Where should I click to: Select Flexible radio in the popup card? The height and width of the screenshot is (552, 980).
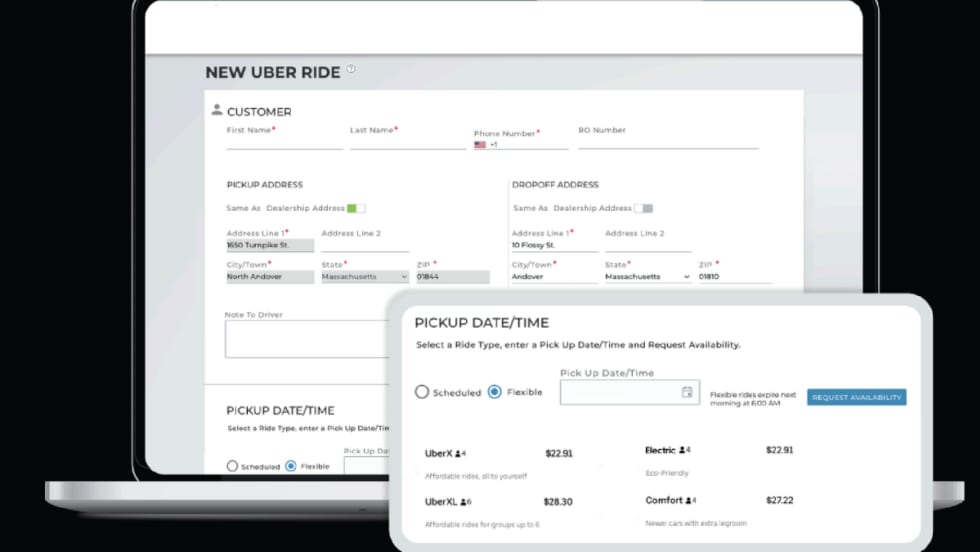pos(494,392)
